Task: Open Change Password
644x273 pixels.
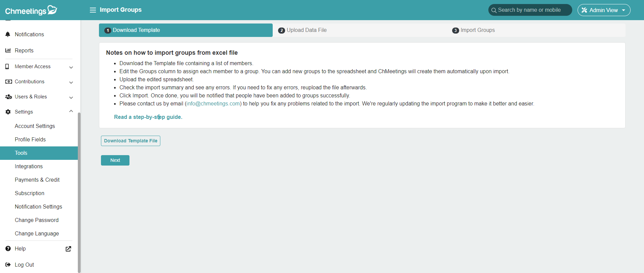Action: [37, 220]
